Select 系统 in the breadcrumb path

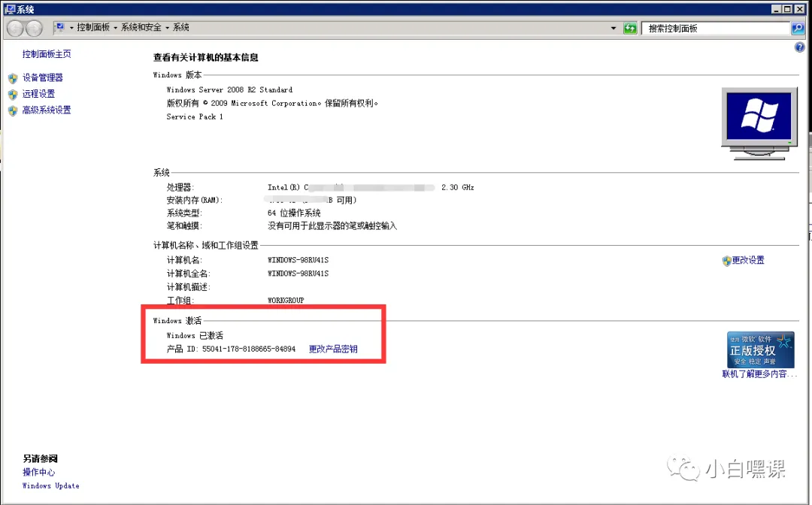click(180, 27)
